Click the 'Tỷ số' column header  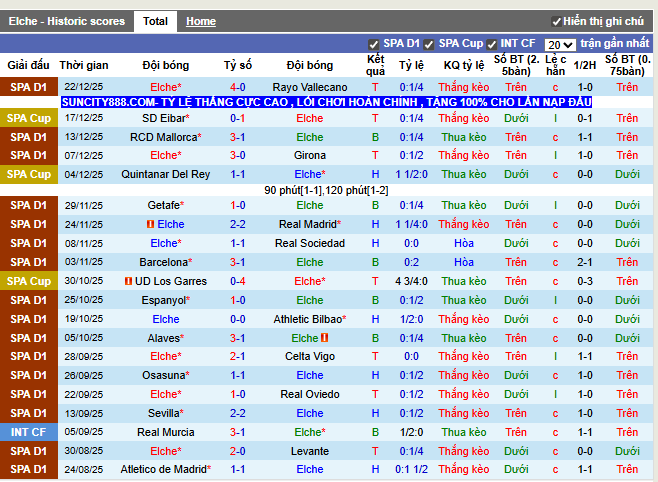click(238, 65)
